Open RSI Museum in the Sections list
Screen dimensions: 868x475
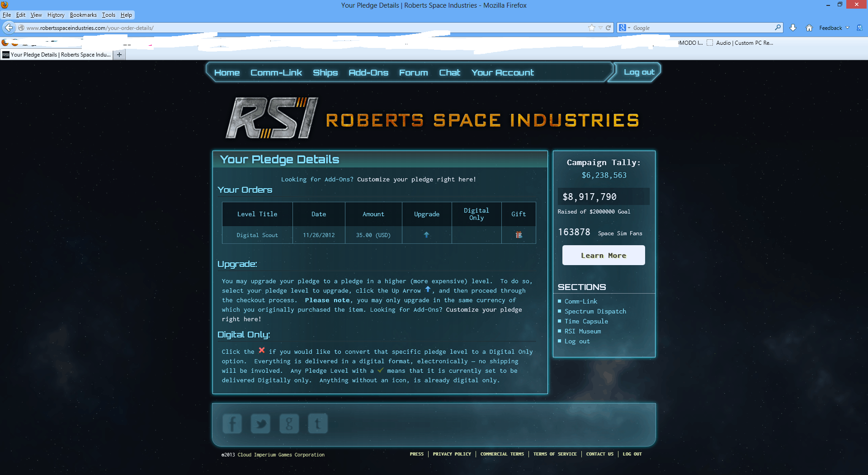click(x=583, y=331)
